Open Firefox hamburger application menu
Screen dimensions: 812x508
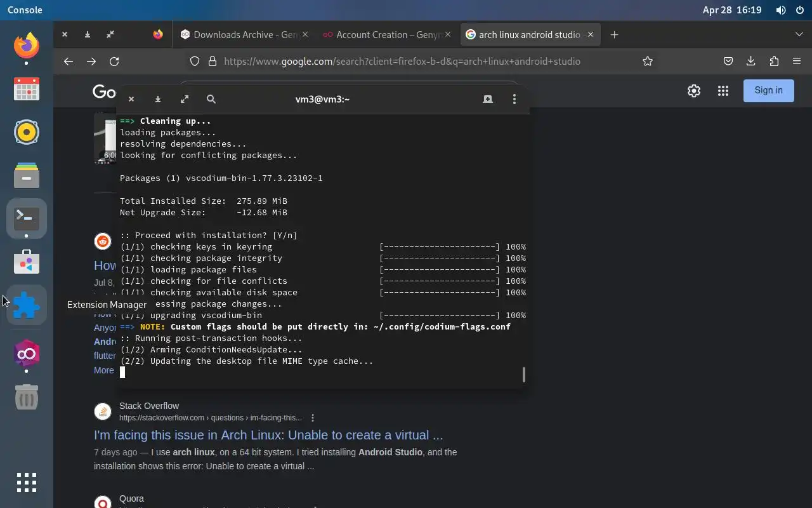pos(797,62)
